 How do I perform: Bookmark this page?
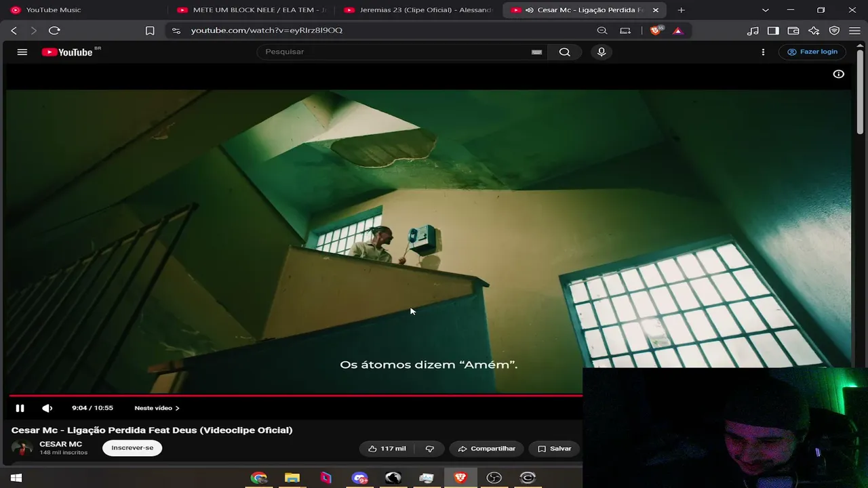pos(150,30)
